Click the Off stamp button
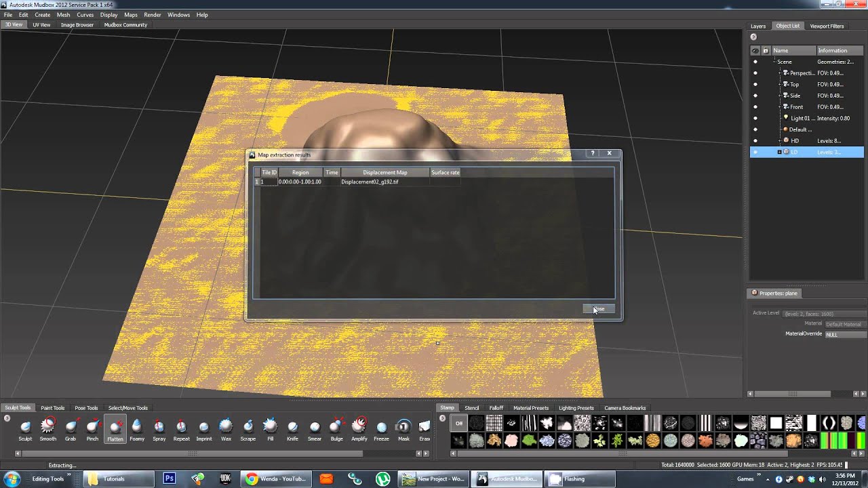The width and height of the screenshot is (868, 488). pos(459,423)
